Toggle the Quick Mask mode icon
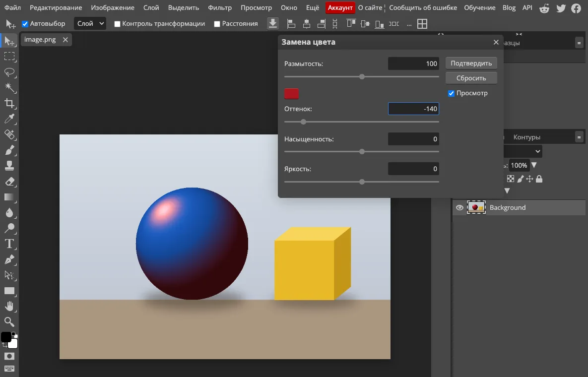The image size is (588, 377). [x=9, y=356]
